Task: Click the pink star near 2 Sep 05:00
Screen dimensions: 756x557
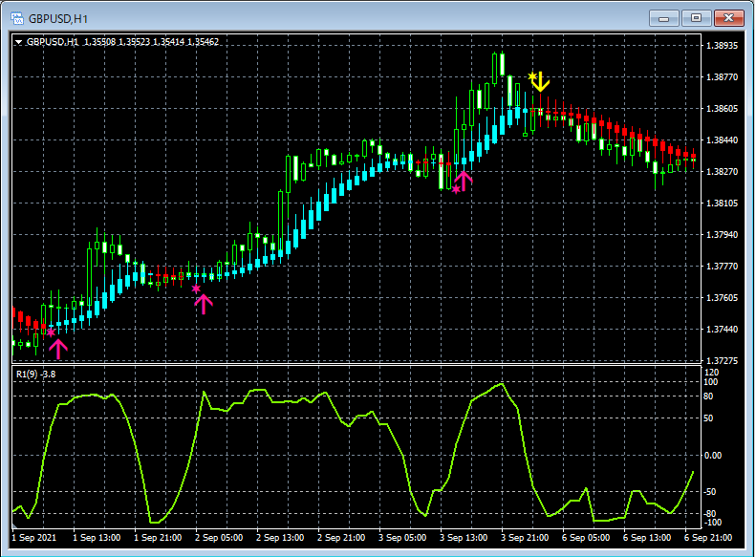Action: (196, 289)
